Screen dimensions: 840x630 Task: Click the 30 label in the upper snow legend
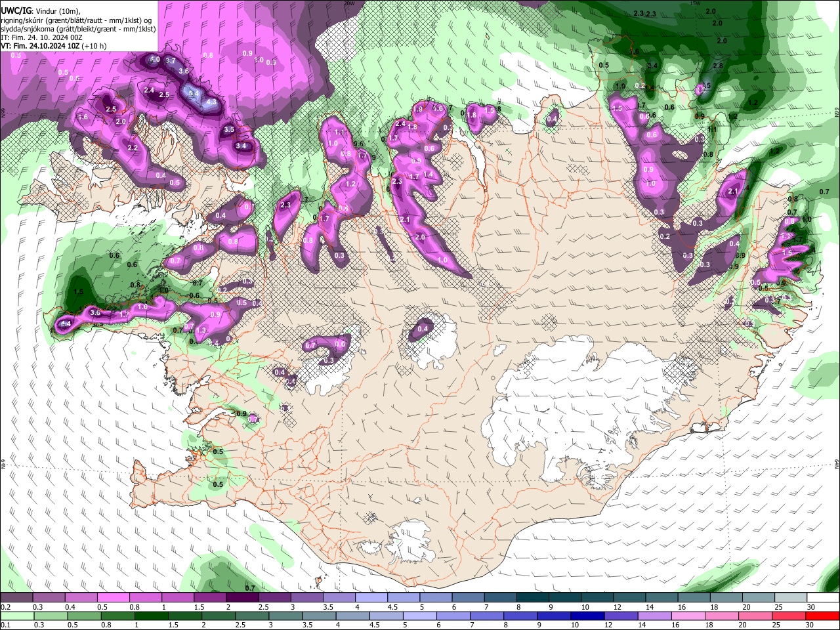[x=811, y=607]
